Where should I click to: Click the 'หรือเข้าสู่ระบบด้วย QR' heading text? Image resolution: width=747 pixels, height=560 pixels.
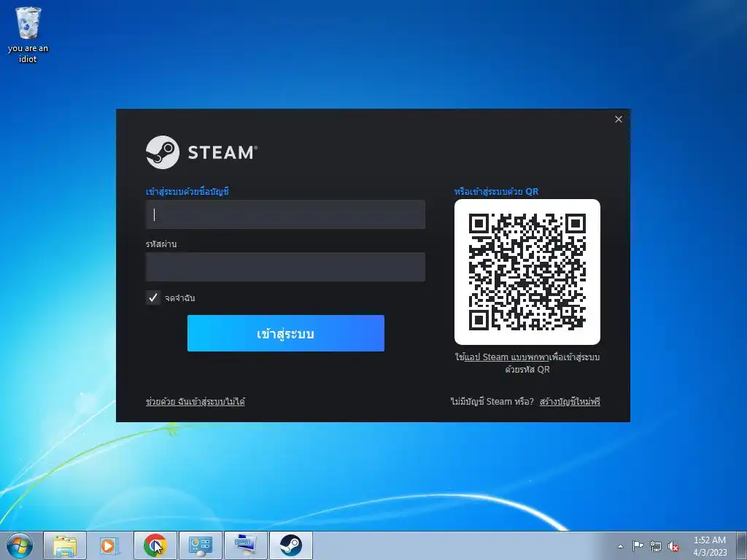pyautogui.click(x=496, y=192)
